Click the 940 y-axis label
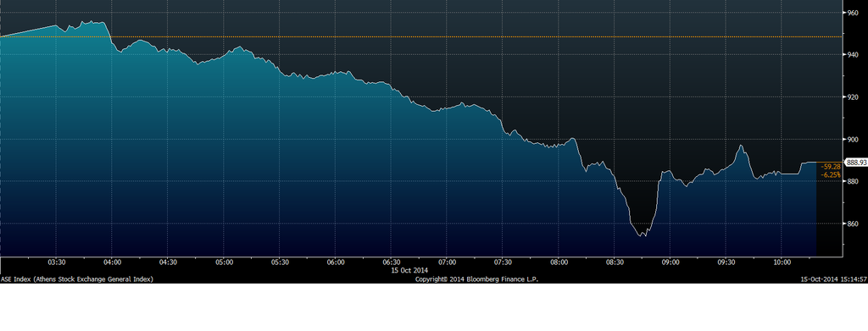868x331 pixels. coord(853,55)
